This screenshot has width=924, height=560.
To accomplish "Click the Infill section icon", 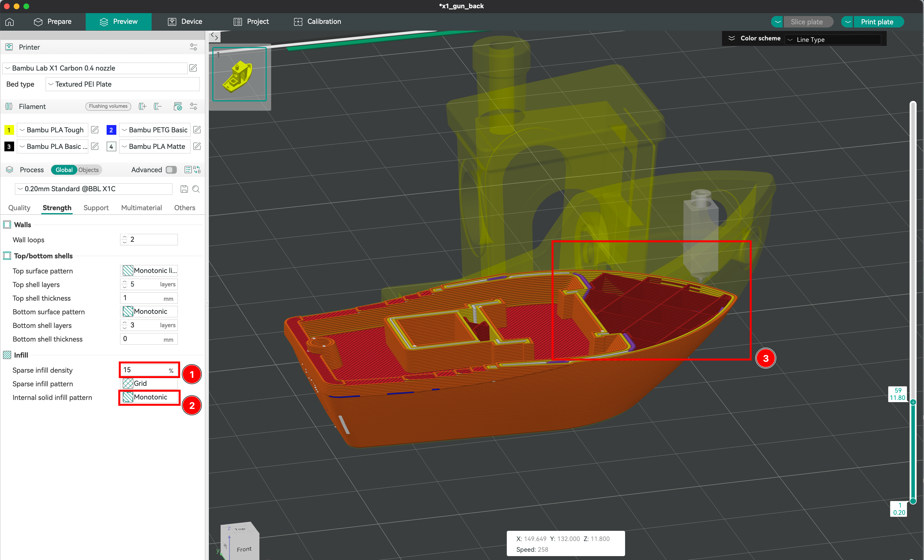I will (x=7, y=355).
